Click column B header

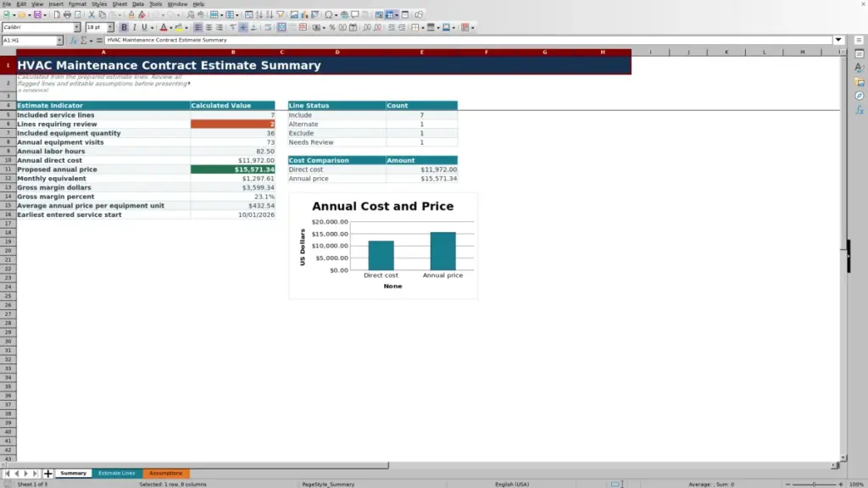coord(232,52)
